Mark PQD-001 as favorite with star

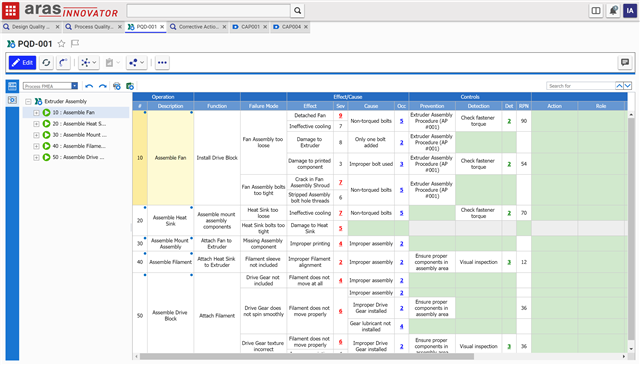(x=61, y=44)
